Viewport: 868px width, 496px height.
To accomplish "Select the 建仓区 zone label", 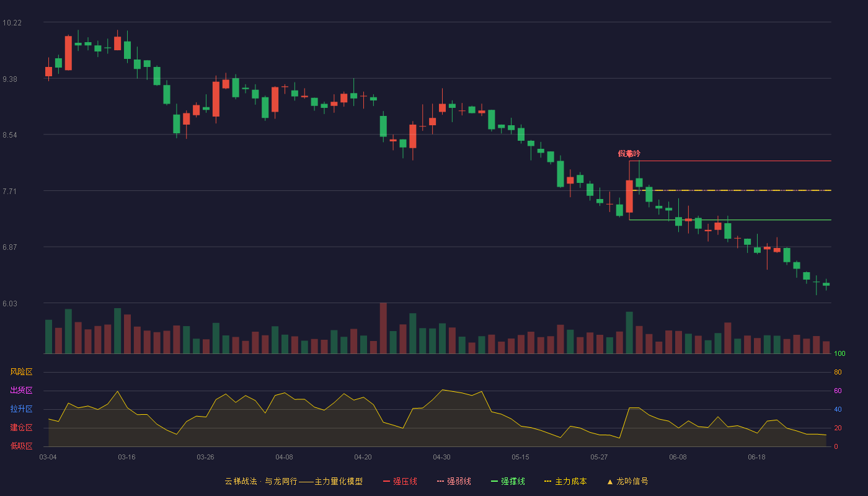I will pos(21,428).
